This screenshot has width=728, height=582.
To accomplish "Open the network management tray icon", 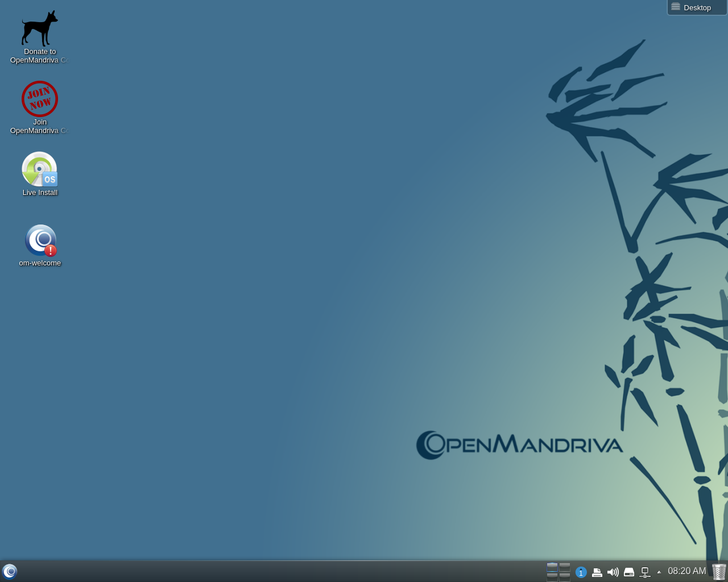I will click(x=644, y=572).
